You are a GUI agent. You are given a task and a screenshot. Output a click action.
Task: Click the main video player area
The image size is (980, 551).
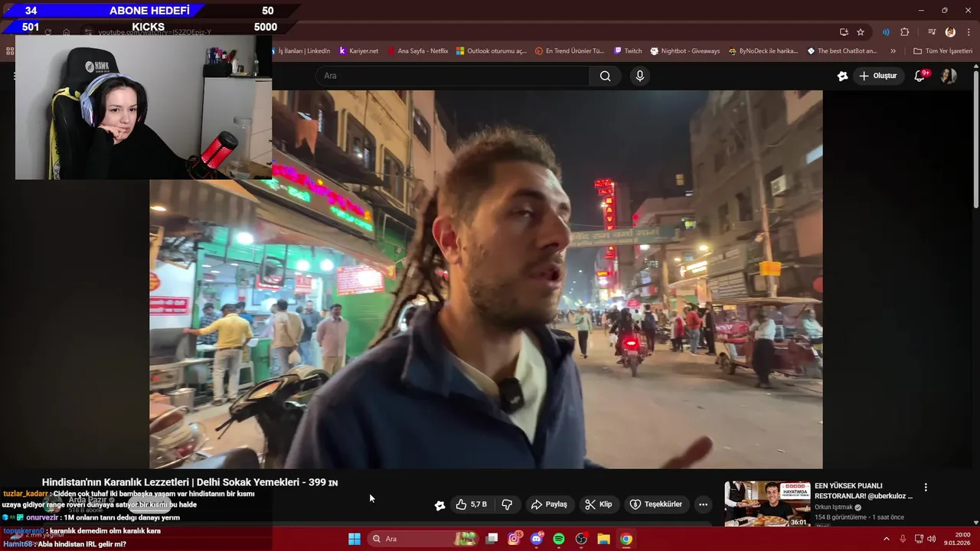[486, 279]
